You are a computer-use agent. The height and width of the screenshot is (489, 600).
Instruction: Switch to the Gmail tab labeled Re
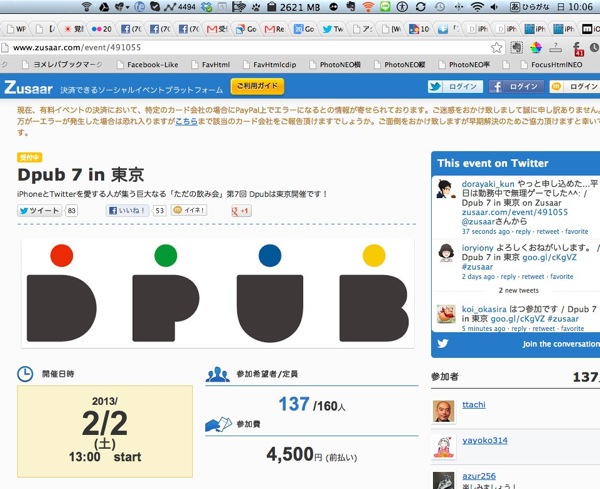pos(274,29)
